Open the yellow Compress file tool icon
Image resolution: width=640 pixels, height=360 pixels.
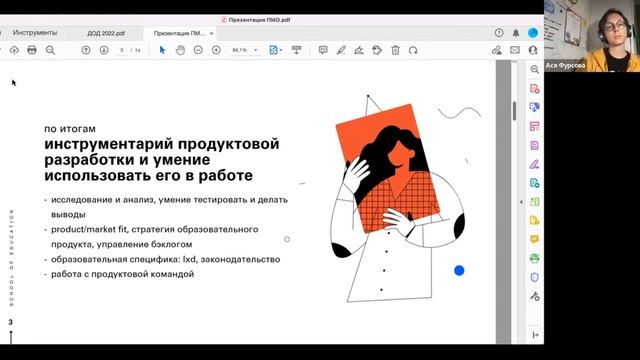click(534, 220)
